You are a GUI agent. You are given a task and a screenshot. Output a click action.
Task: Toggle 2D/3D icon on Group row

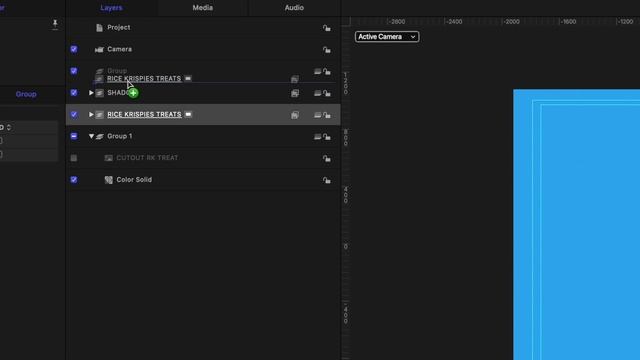(x=317, y=71)
